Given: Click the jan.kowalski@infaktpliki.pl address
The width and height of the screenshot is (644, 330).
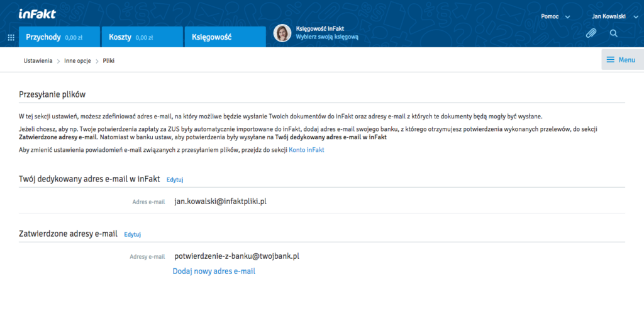Looking at the screenshot, I should (x=221, y=202).
